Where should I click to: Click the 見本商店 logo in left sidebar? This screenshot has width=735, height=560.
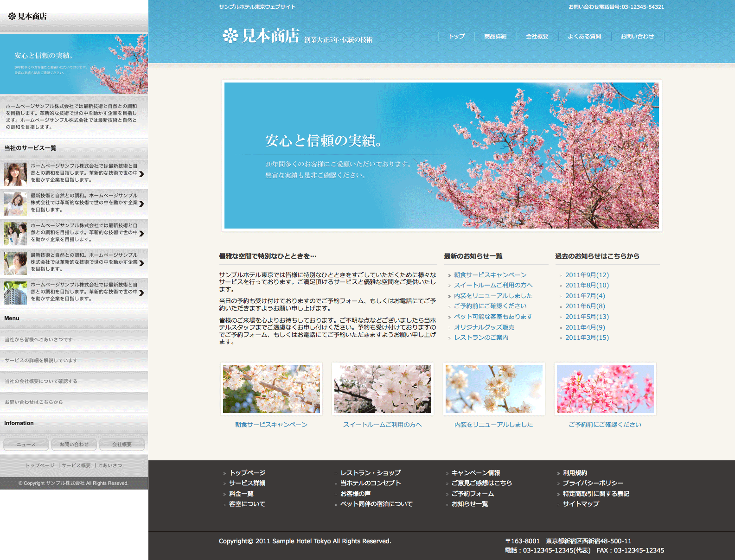(x=27, y=16)
